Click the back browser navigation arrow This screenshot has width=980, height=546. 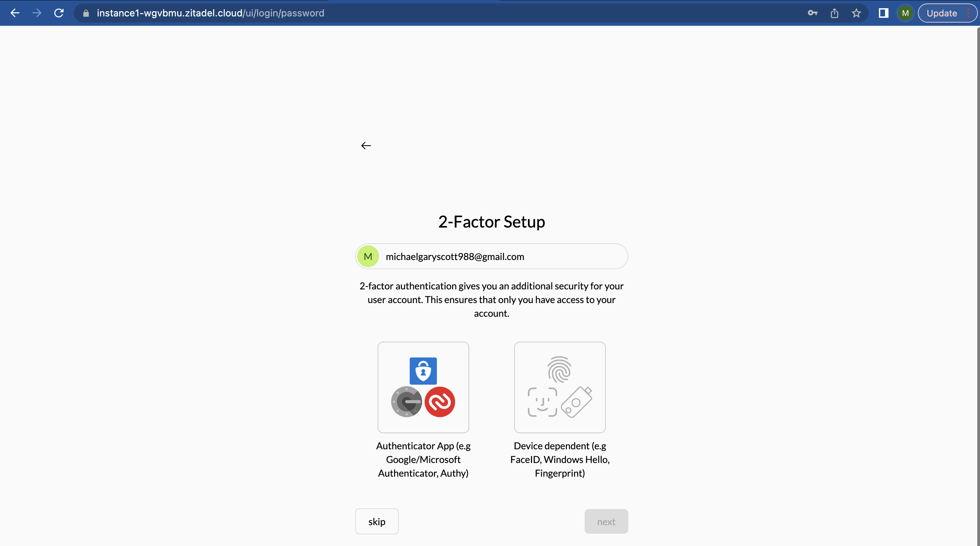coord(15,13)
